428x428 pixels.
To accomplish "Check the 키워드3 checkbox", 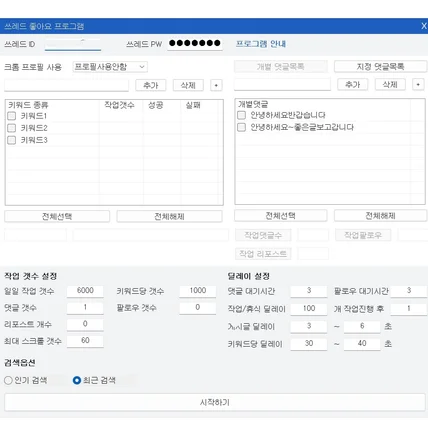I will coord(12,140).
